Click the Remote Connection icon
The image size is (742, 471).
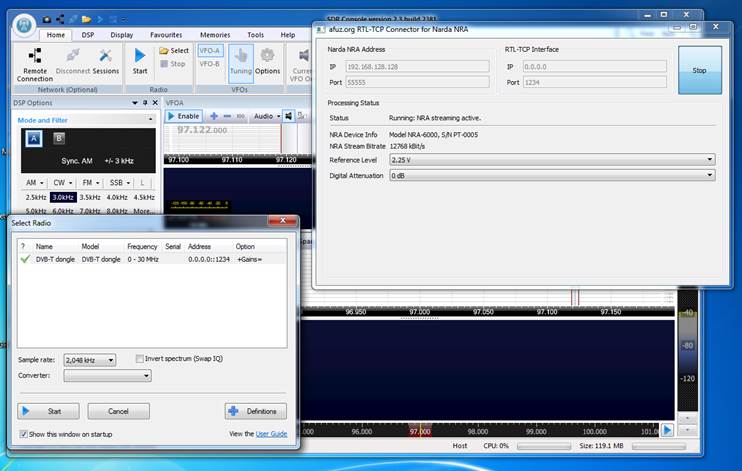tap(35, 56)
